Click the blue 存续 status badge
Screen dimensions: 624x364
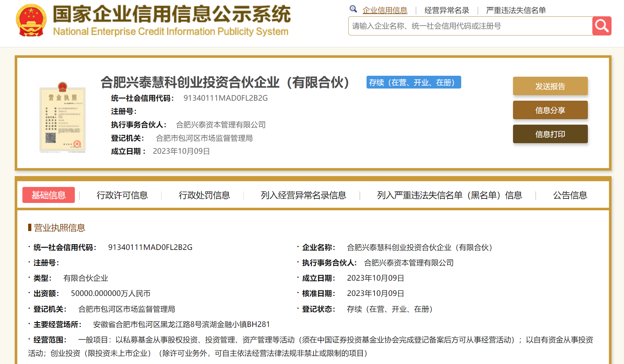point(414,82)
